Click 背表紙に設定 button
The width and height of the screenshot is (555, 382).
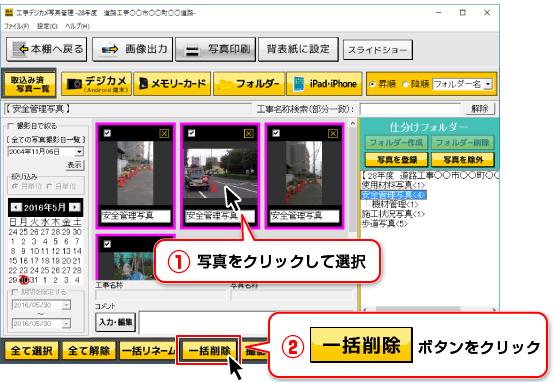298,49
